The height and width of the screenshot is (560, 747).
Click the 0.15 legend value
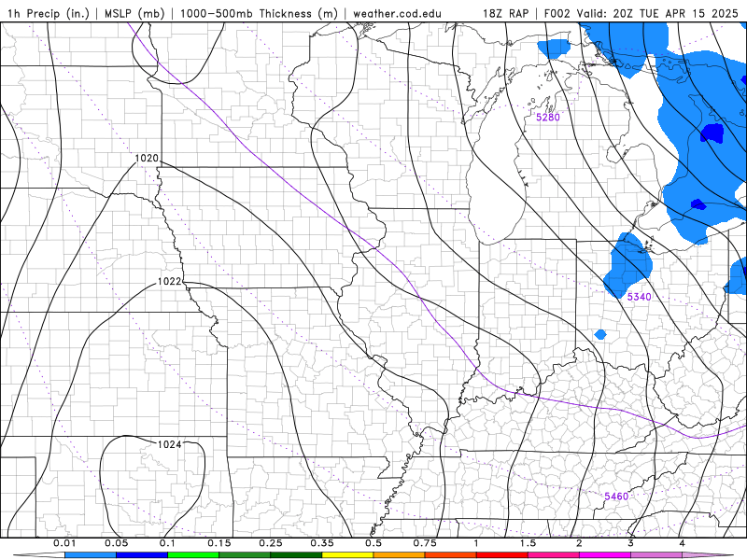coord(219,543)
